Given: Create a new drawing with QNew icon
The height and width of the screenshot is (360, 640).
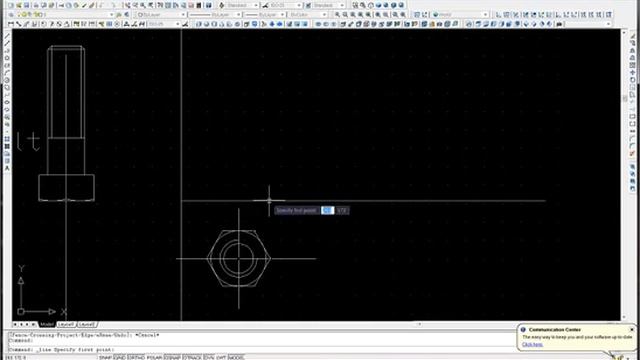Looking at the screenshot, I should click(11, 5).
